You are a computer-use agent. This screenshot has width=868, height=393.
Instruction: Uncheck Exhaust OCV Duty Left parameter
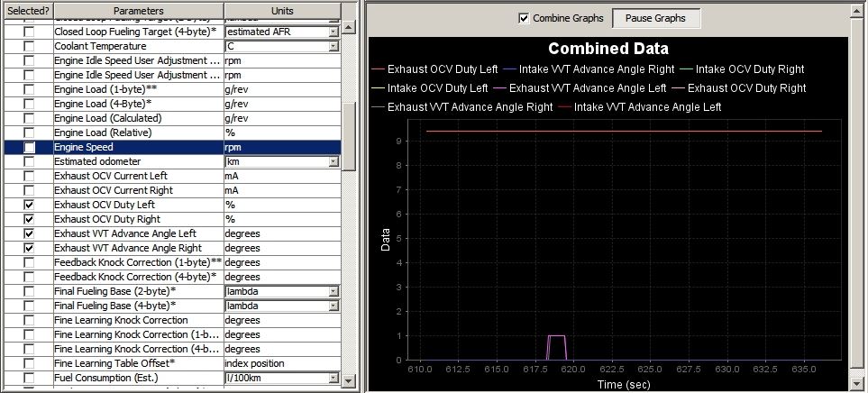click(x=29, y=205)
